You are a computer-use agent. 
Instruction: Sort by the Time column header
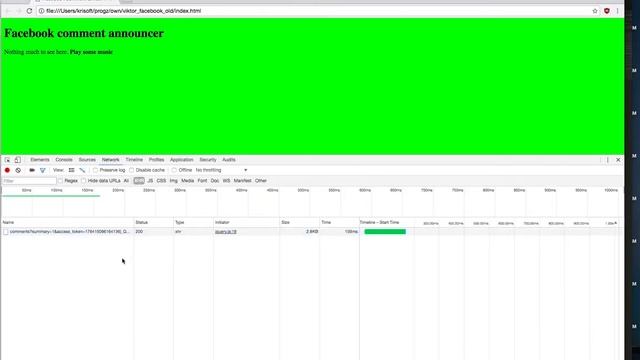(339, 222)
